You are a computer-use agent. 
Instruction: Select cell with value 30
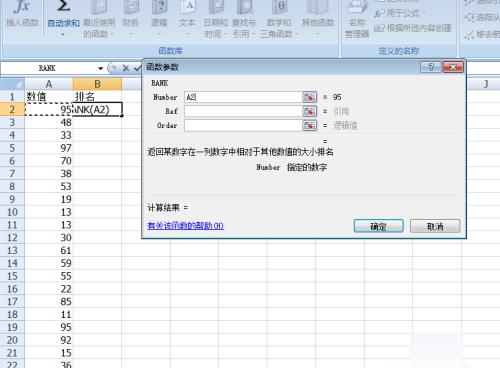49,238
